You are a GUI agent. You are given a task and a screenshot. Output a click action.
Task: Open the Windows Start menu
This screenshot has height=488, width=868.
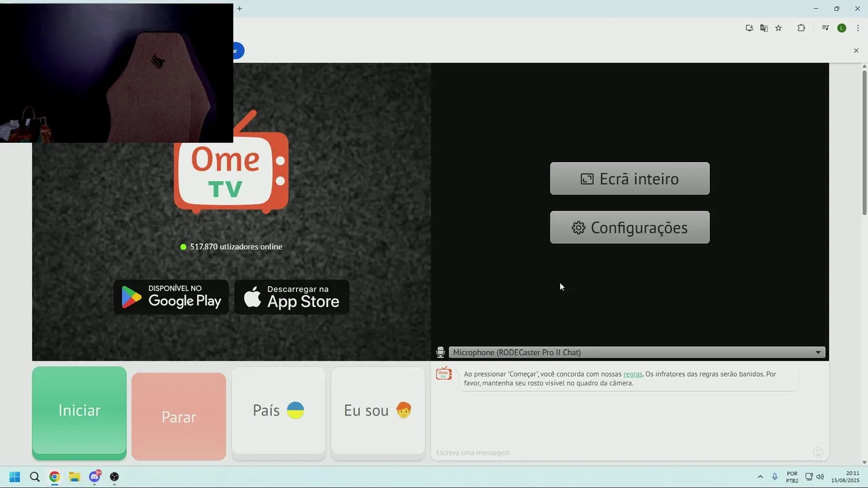click(14, 476)
